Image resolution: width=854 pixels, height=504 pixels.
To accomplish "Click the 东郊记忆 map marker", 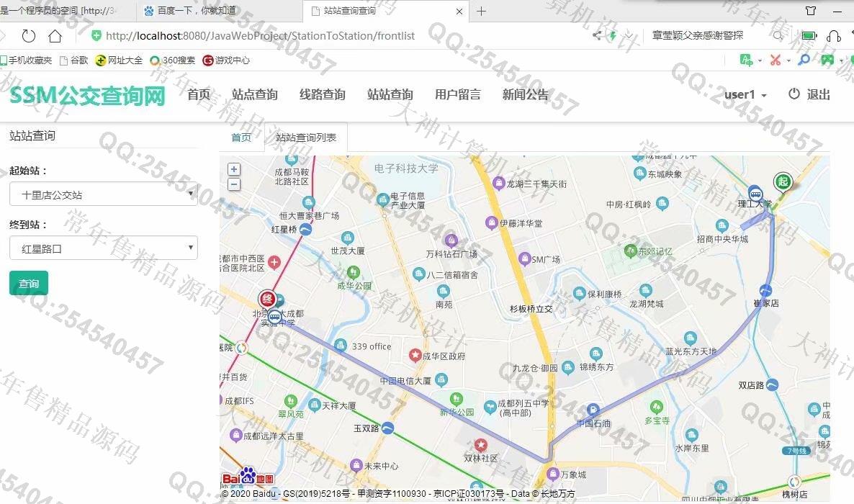I will click(631, 251).
